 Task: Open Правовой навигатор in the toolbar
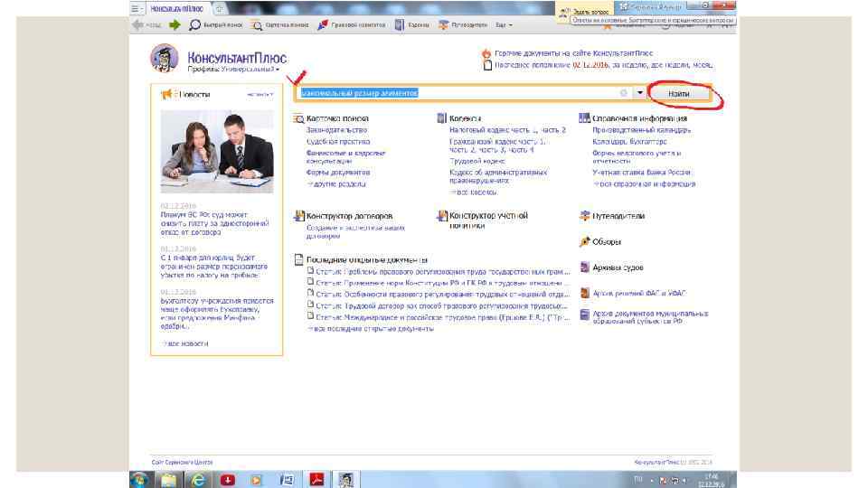[x=352, y=25]
